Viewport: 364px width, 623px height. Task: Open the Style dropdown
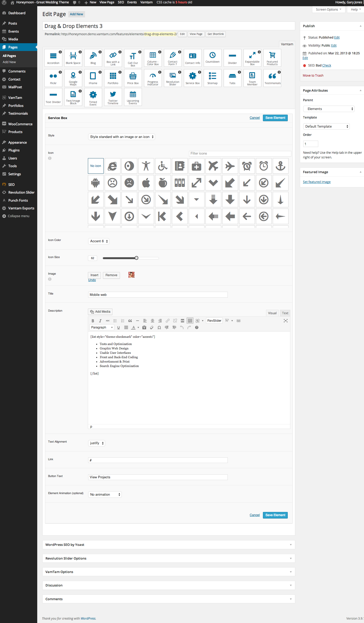coord(122,137)
